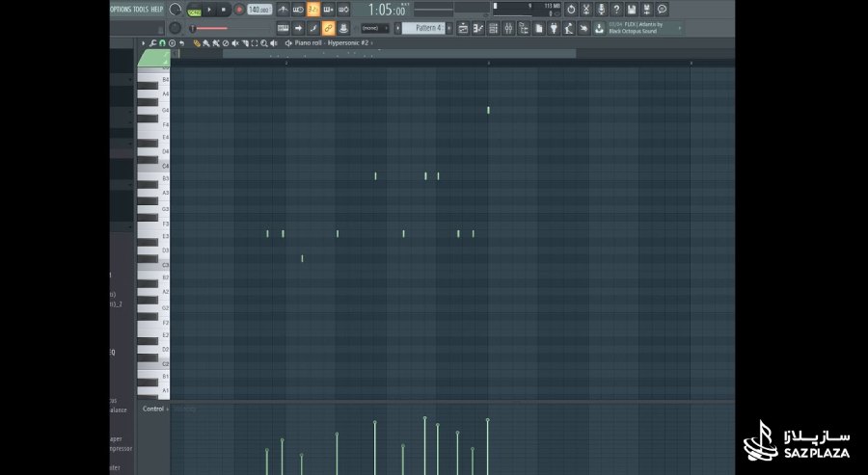Open the OPTIONS menu
This screenshot has height=475, width=868.
tap(121, 10)
